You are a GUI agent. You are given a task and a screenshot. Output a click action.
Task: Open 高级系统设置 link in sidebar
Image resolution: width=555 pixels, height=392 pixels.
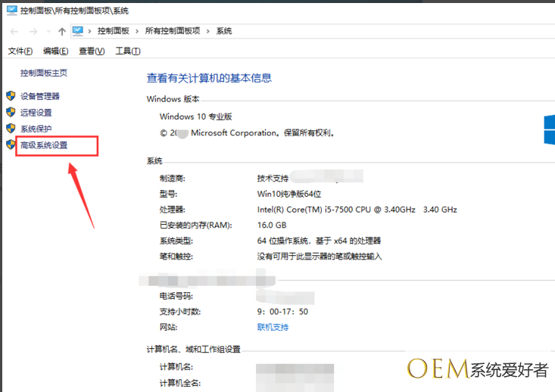point(44,145)
